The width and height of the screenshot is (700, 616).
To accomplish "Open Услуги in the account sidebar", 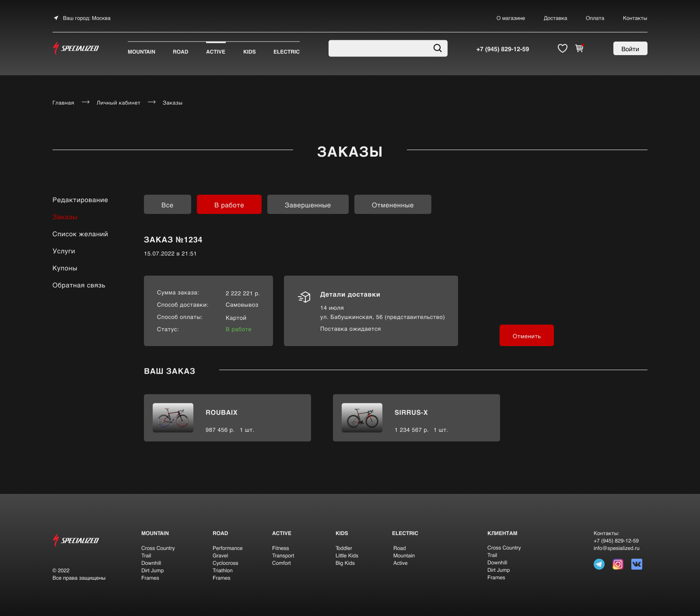I will point(64,251).
